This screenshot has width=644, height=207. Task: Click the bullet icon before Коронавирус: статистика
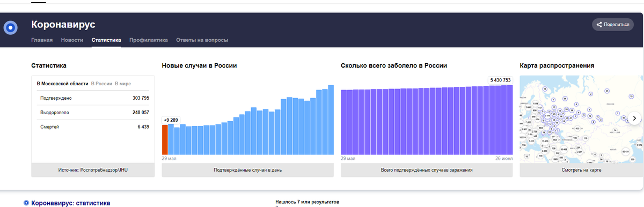[x=26, y=203]
